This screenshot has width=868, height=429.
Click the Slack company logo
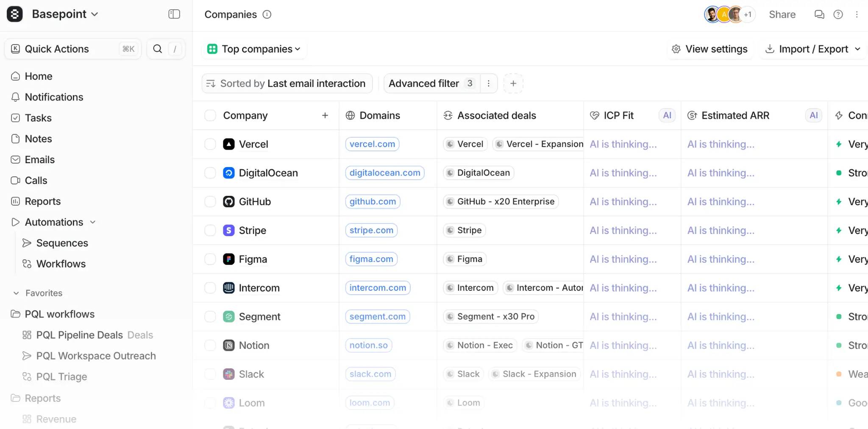pyautogui.click(x=229, y=374)
